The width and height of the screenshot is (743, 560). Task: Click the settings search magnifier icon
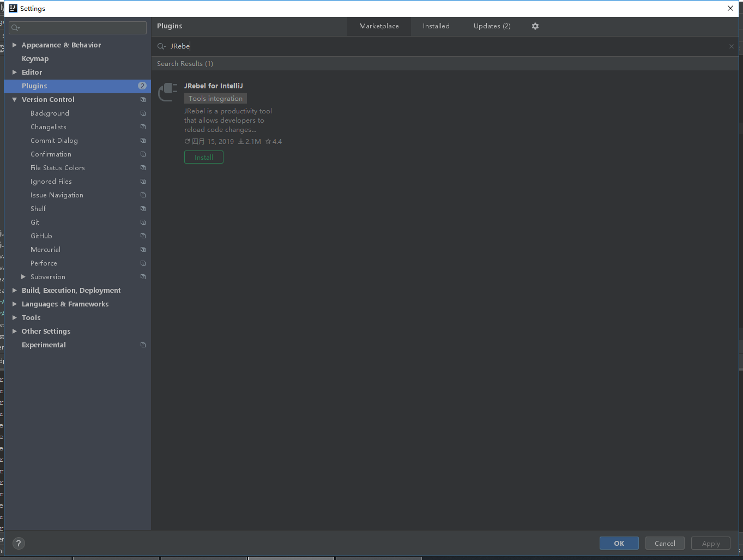pos(15,28)
